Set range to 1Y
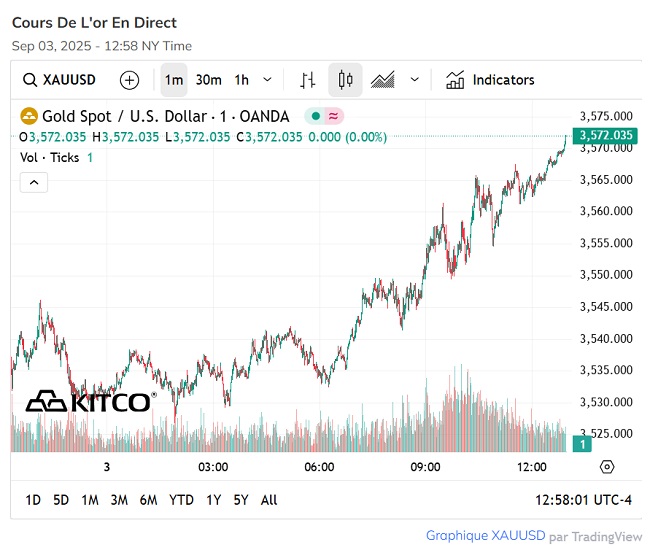 [213, 500]
